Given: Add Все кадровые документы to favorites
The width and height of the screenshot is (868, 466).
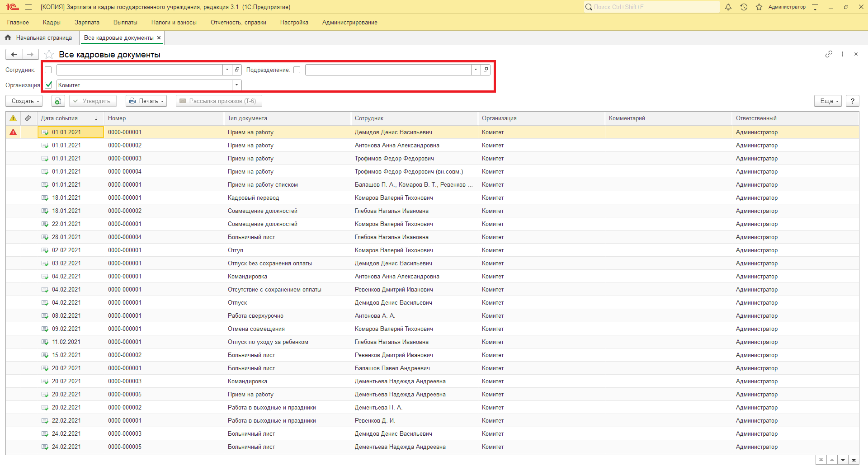Looking at the screenshot, I should (x=49, y=55).
